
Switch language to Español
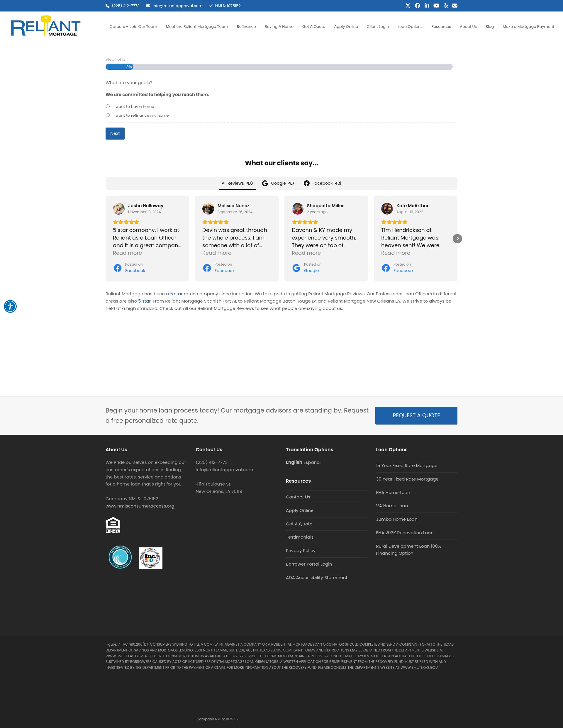click(x=312, y=462)
